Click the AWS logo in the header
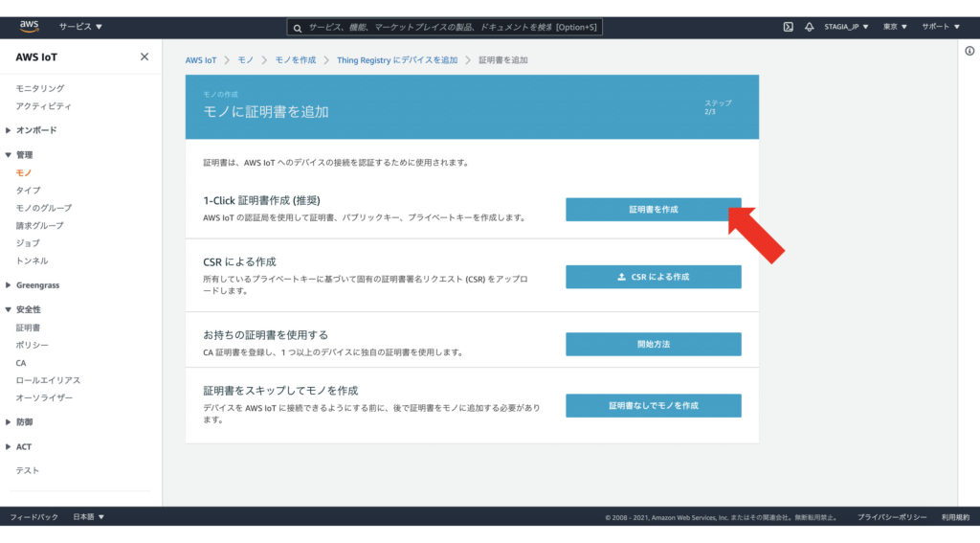Image resolution: width=980 pixels, height=543 pixels. (29, 26)
